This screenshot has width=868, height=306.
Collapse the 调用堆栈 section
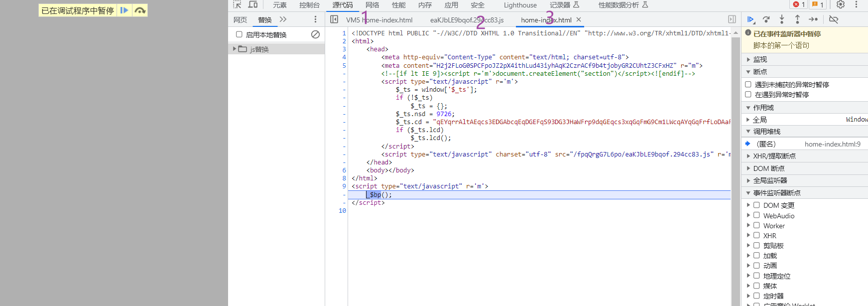coord(804,132)
